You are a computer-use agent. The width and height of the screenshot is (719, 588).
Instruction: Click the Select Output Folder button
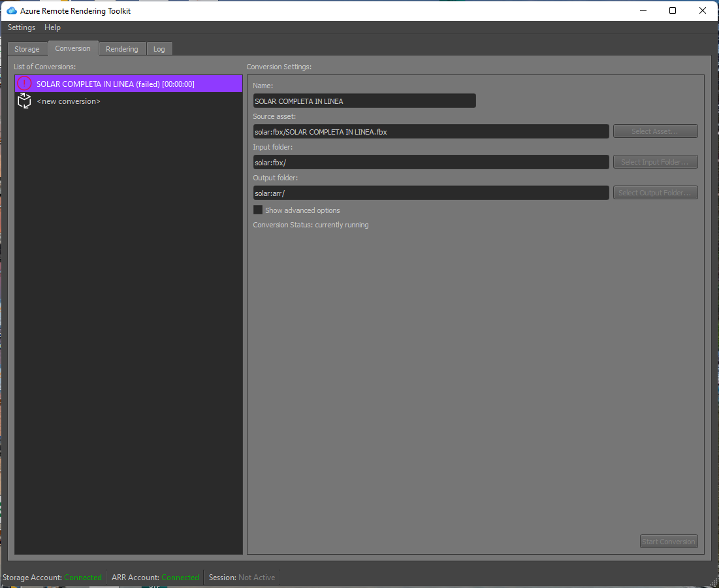(x=655, y=192)
